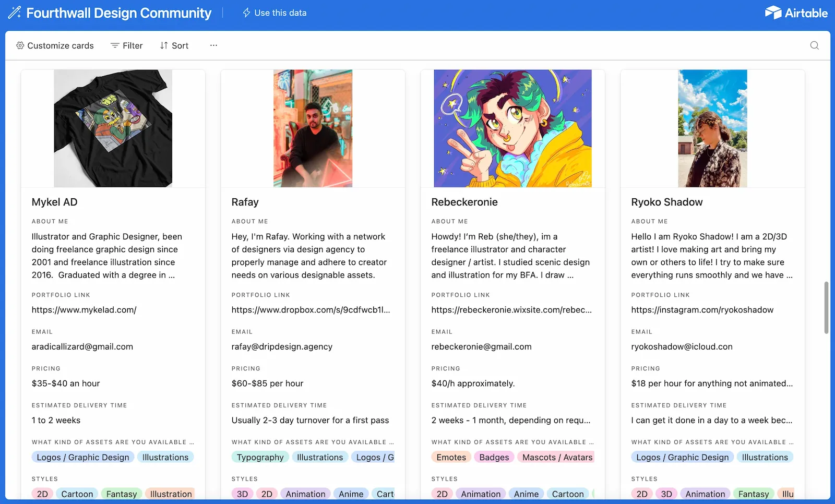Click the Use this data button
Viewport: 835px width, 504px height.
click(280, 13)
